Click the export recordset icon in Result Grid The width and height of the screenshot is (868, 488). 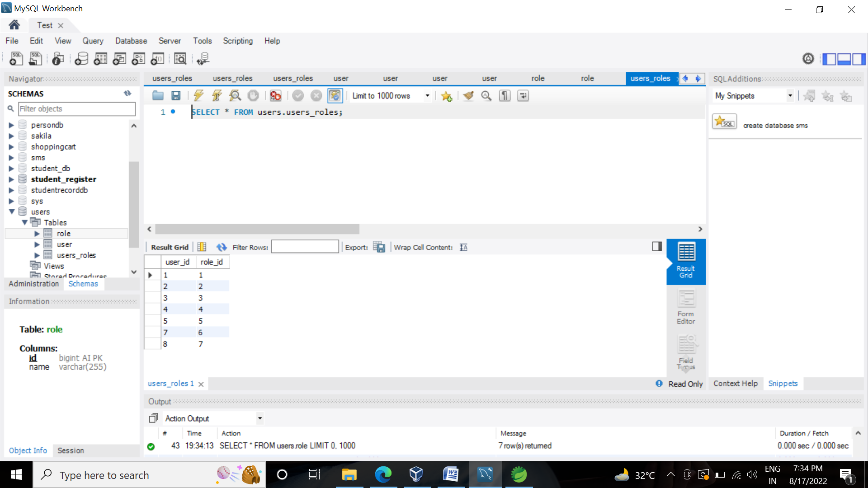(x=379, y=247)
